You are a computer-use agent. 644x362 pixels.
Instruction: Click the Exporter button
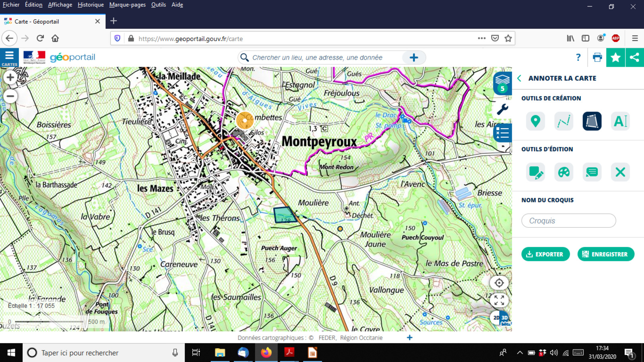(545, 254)
